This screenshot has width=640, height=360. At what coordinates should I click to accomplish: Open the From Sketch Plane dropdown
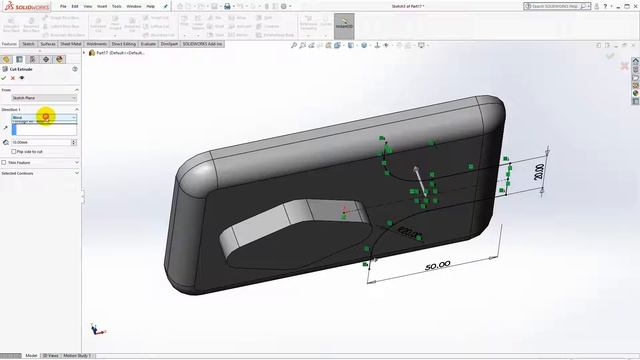(44, 98)
